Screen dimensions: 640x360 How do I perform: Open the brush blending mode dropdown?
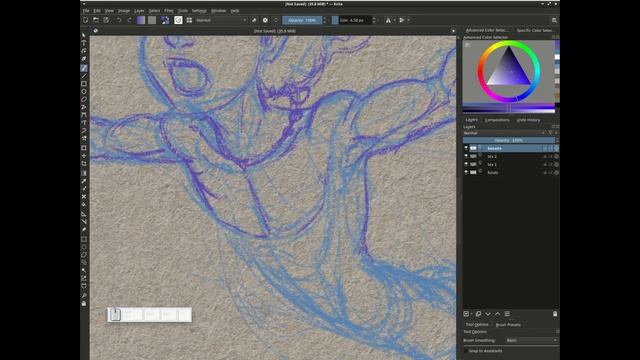pyautogui.click(x=221, y=20)
